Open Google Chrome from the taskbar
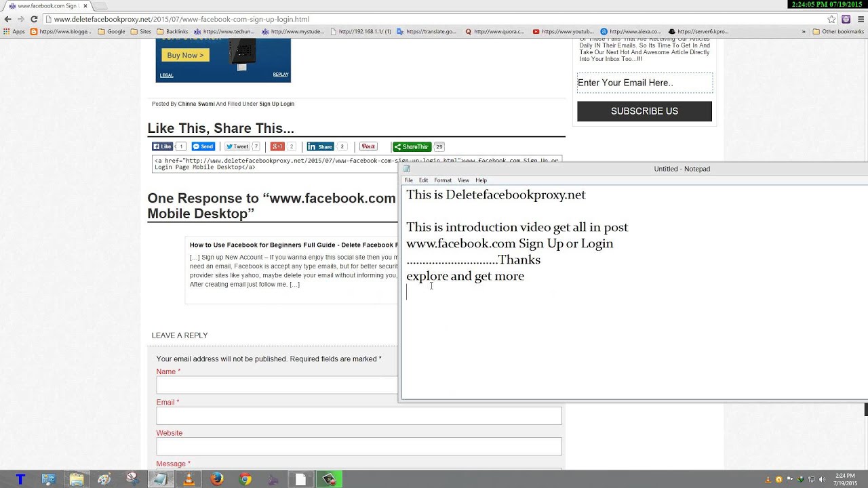This screenshot has height=488, width=868. (x=245, y=479)
